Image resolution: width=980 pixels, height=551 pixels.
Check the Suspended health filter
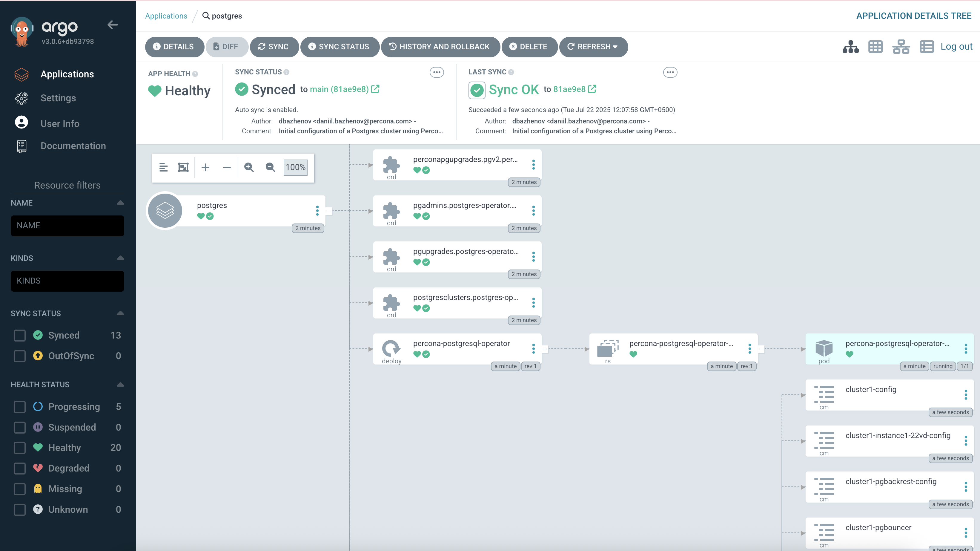tap(19, 427)
